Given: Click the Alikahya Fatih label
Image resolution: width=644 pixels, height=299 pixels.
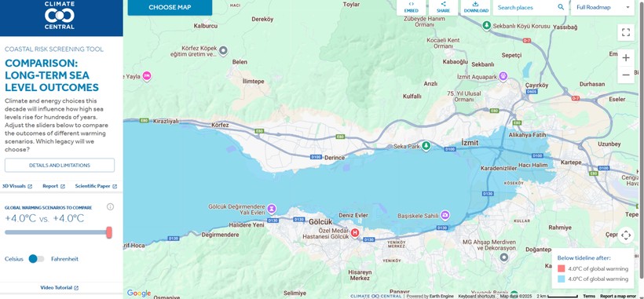Looking at the screenshot, I should 527,134.
